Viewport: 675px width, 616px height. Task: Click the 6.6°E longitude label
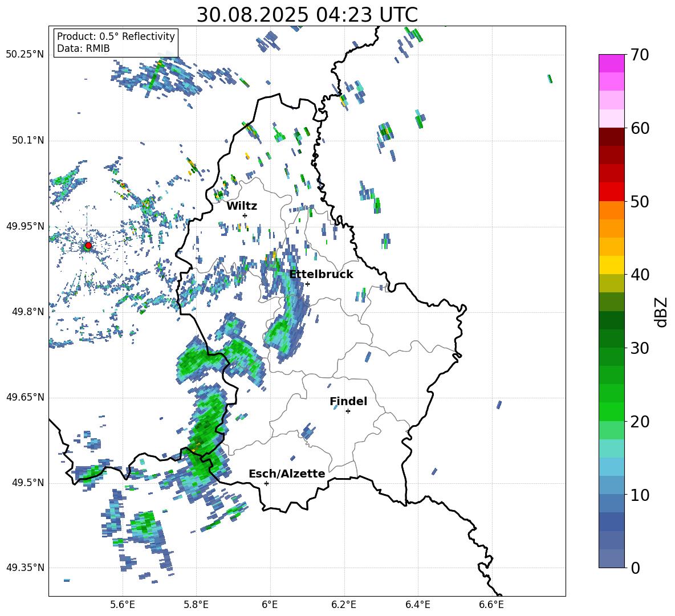[491, 605]
